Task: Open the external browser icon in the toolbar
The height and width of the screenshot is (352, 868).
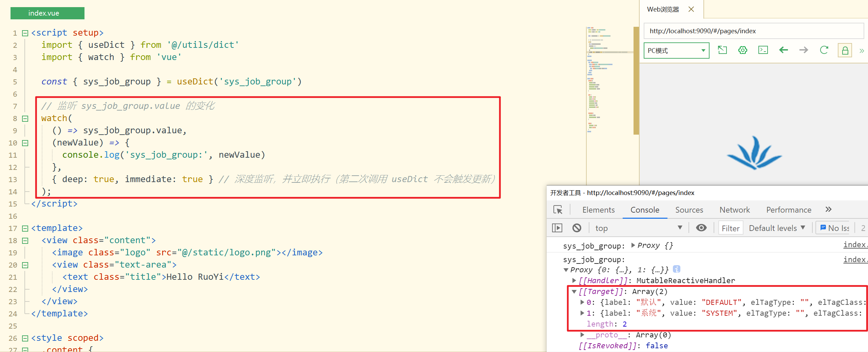Action: click(722, 50)
